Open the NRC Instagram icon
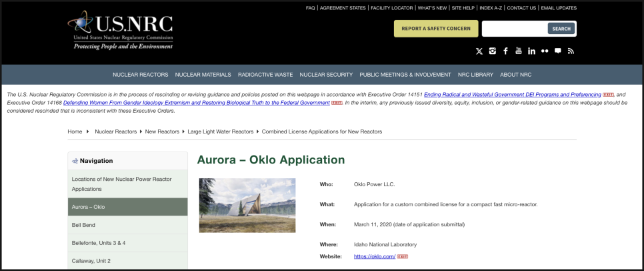 [493, 51]
